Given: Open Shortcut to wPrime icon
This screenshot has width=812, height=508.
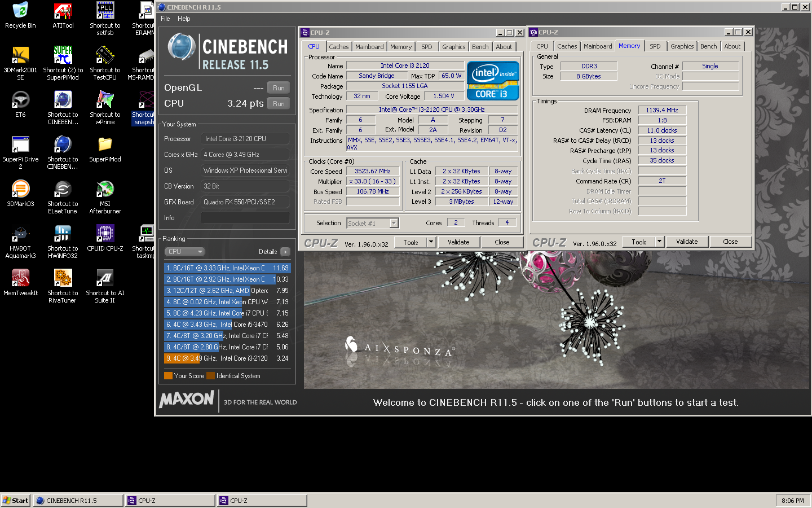Looking at the screenshot, I should (x=105, y=108).
